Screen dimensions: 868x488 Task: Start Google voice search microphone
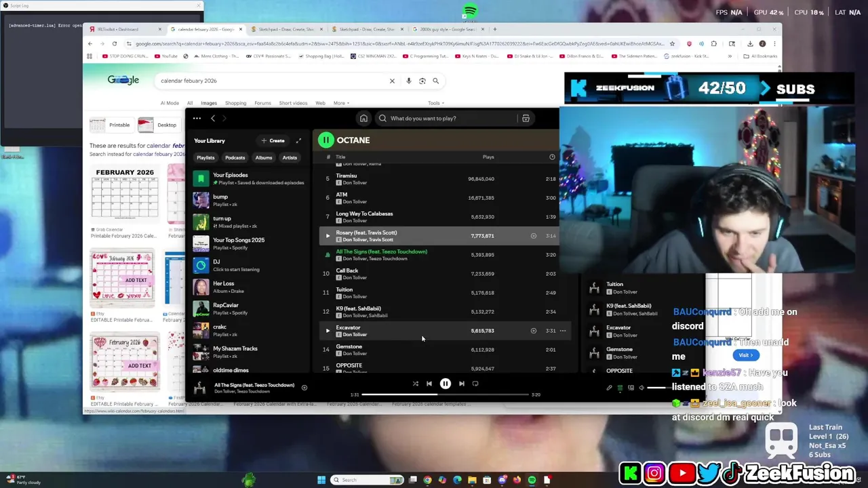click(x=408, y=81)
